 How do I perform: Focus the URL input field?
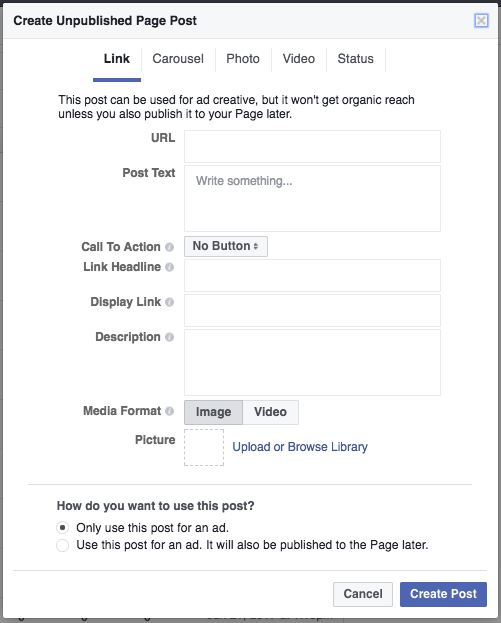[x=312, y=146]
